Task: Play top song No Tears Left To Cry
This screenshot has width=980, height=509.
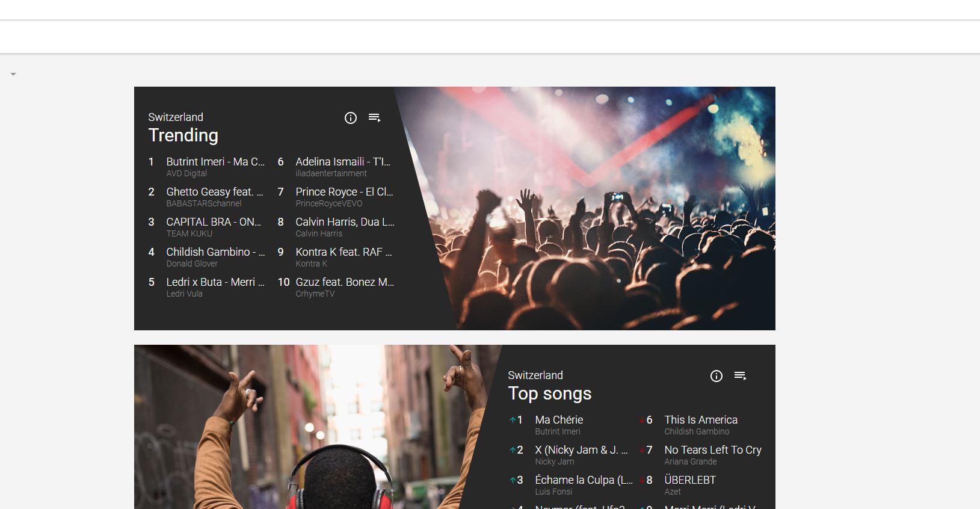Action: point(713,450)
